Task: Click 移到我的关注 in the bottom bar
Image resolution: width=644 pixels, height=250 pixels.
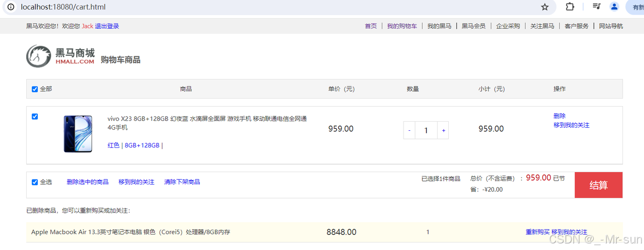Action: (136, 182)
